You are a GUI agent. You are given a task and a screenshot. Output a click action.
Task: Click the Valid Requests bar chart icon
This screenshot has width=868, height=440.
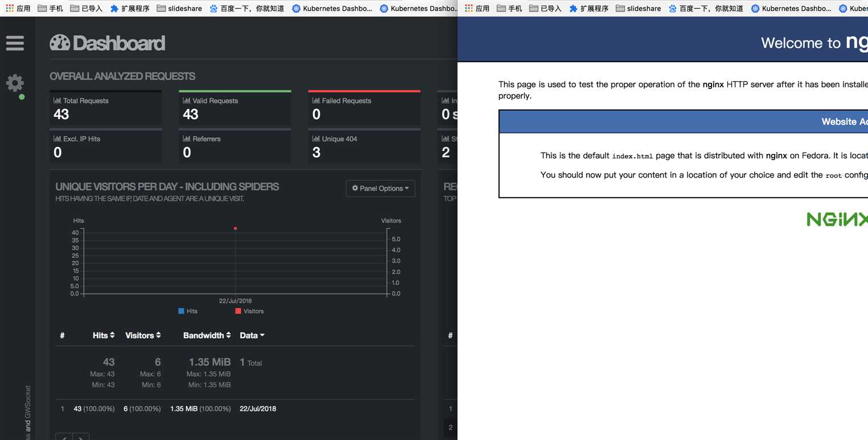(x=186, y=100)
